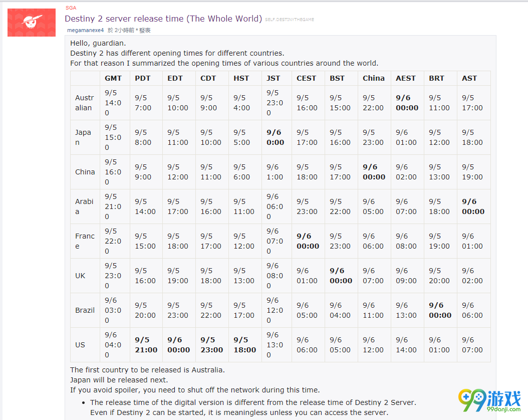Click bullet 'The release time of the digital version'

253,402
